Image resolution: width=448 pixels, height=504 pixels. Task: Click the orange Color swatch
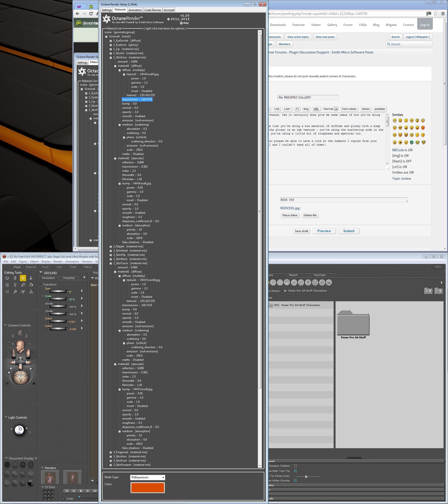[x=147, y=488]
